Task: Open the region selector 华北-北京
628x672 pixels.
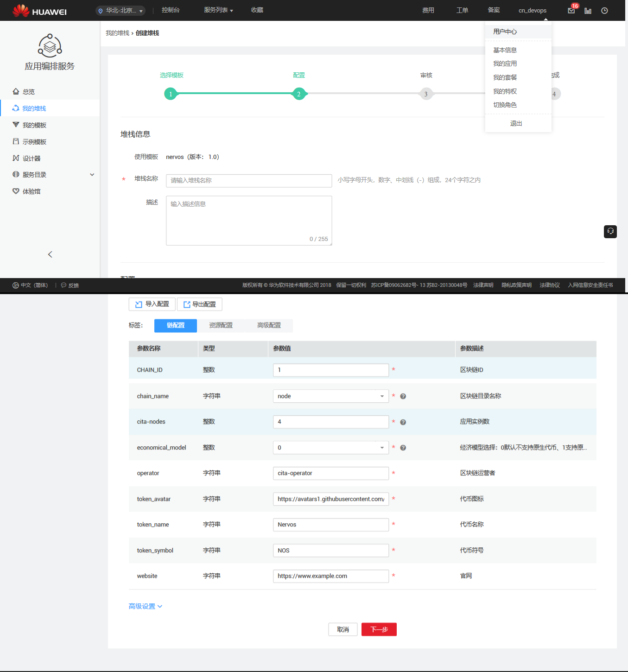Action: tap(121, 10)
